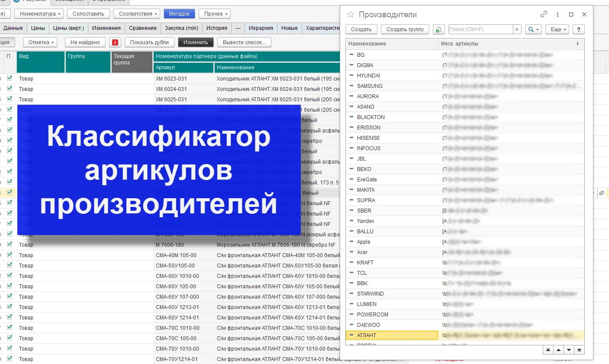
Task: Uncheck the row XM 6023-031 checkbox
Action: tap(10, 78)
